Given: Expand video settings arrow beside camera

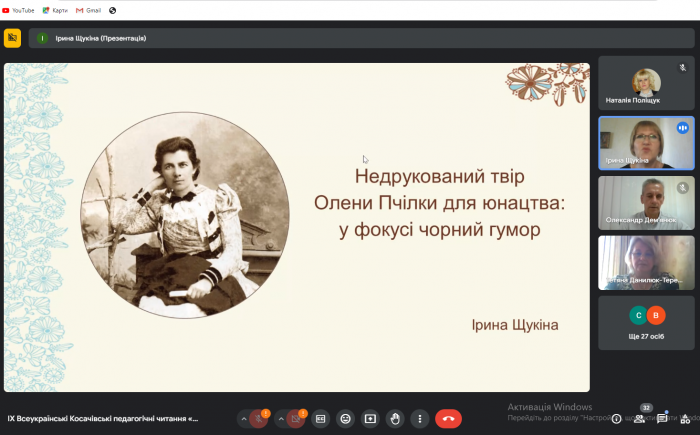Looking at the screenshot, I should click(x=279, y=419).
